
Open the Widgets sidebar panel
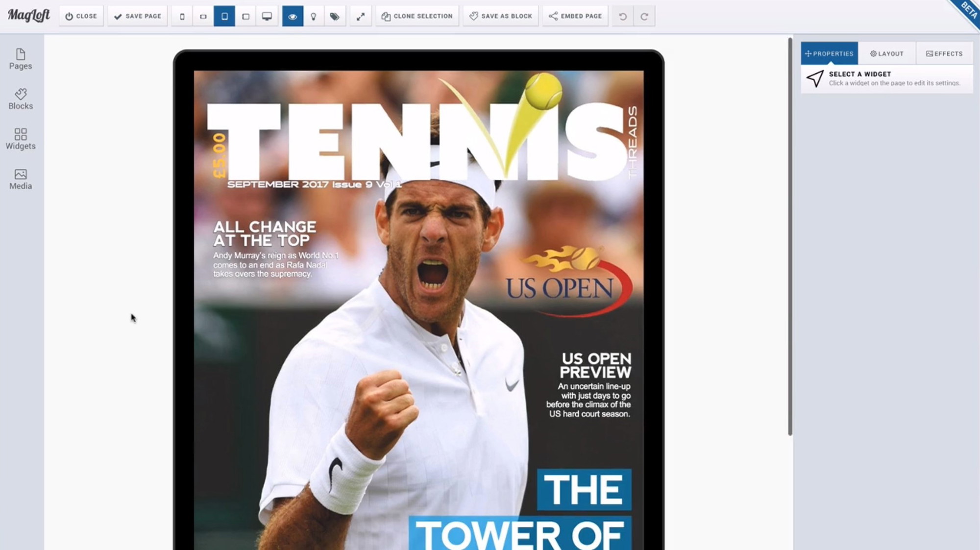(x=21, y=139)
